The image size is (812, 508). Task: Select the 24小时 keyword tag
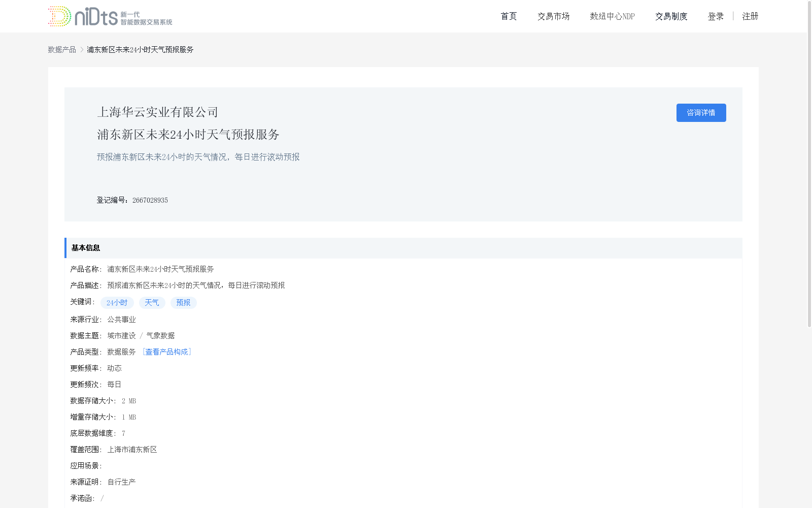point(117,303)
